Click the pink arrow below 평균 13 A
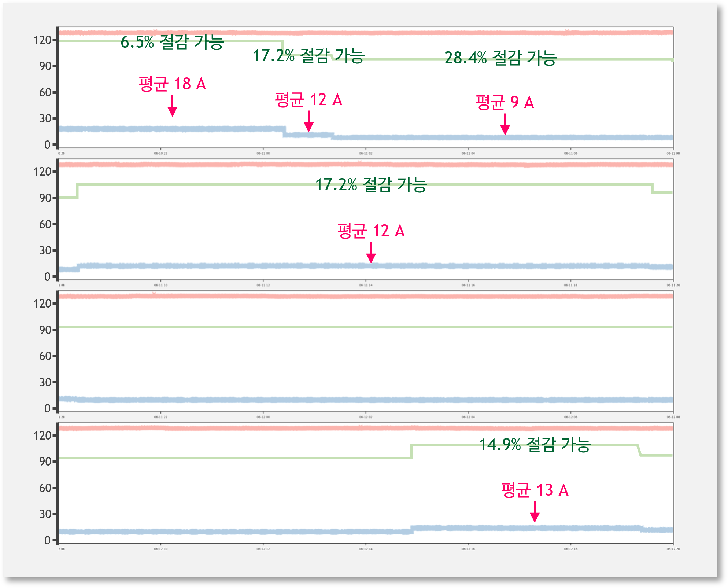This screenshot has height=588, width=728. tap(535, 511)
